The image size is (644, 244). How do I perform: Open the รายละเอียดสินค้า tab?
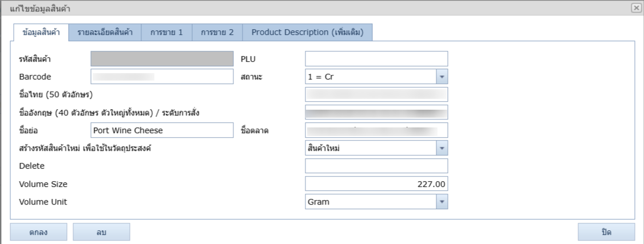[105, 33]
